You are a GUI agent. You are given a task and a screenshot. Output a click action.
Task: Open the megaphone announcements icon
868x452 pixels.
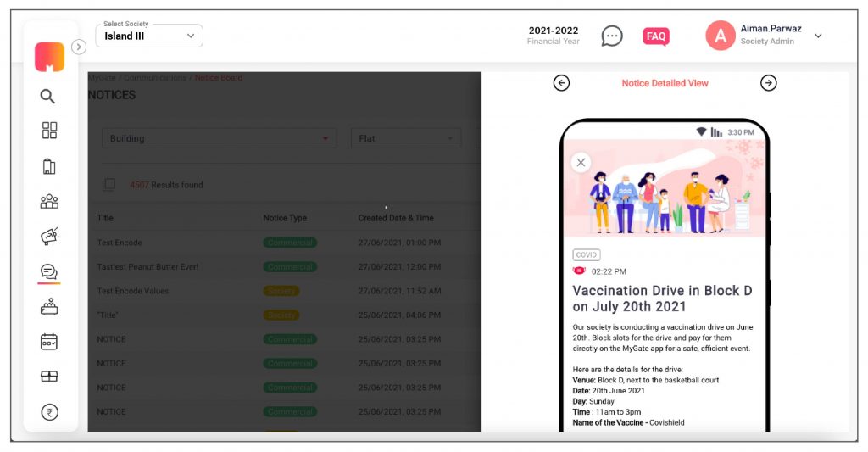tap(50, 237)
